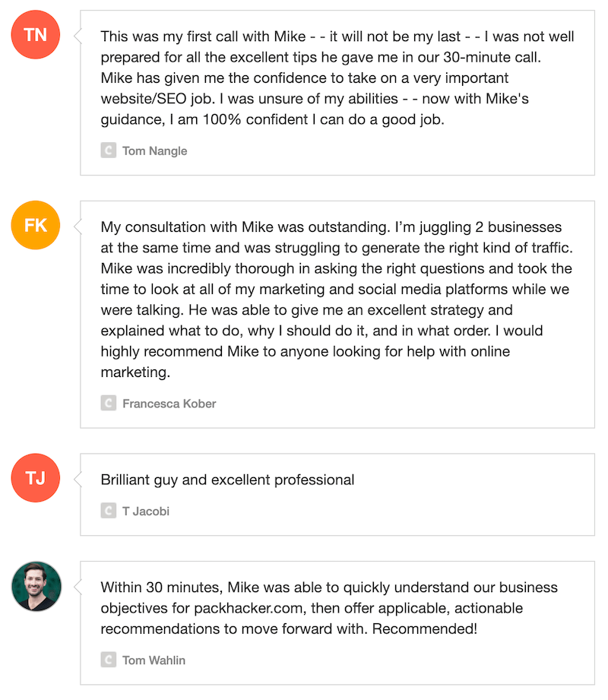Select the T Jacobi reviewer name

coord(146,511)
